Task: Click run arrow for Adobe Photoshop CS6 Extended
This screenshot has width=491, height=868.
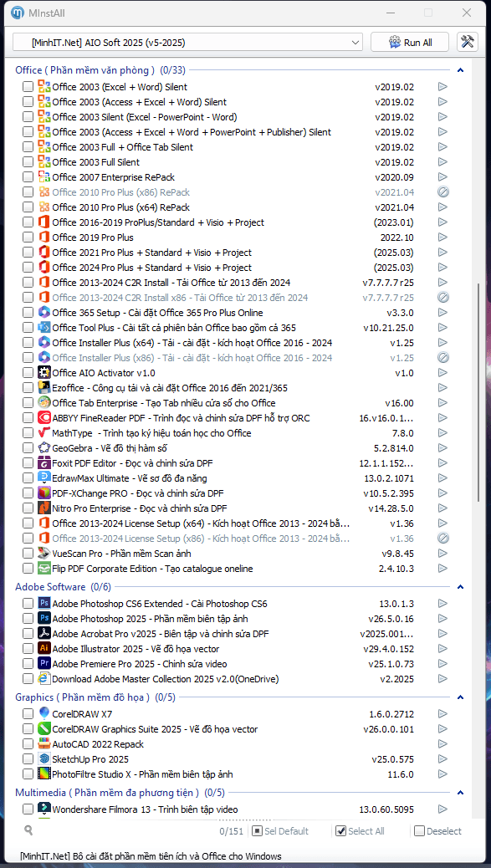Action: (442, 604)
